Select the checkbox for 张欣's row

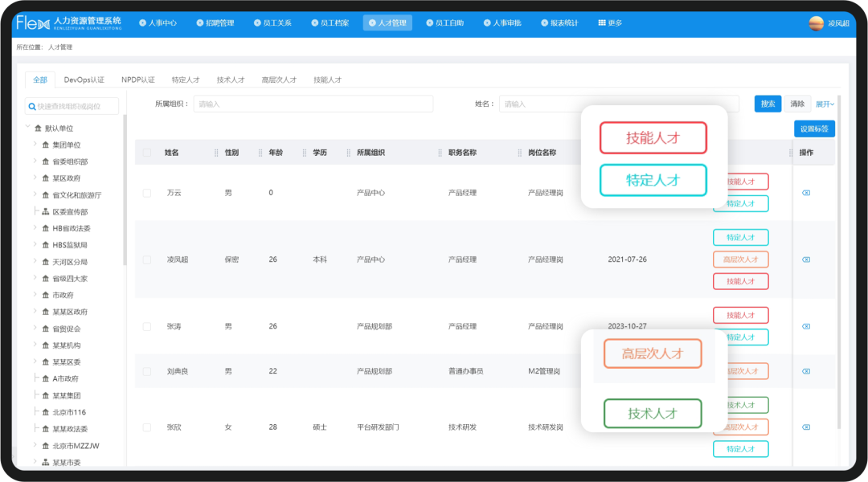point(146,427)
